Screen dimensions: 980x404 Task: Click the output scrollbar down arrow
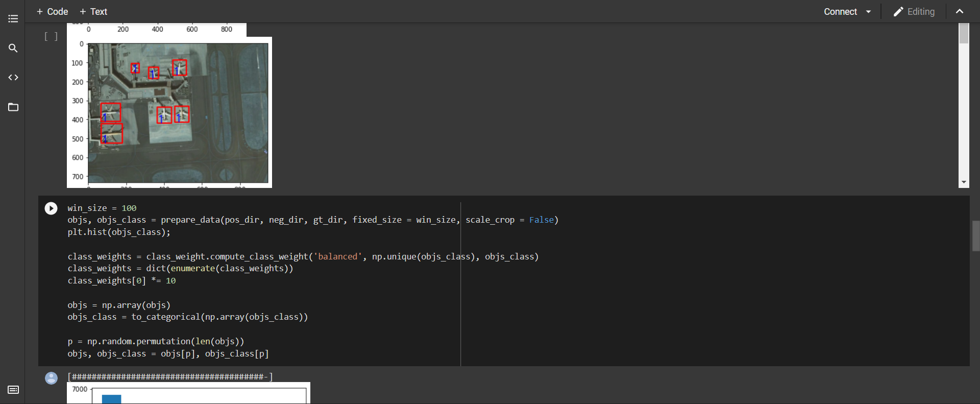964,182
